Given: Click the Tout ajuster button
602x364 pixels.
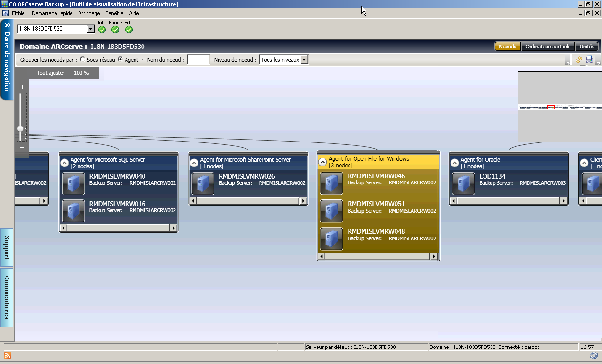Looking at the screenshot, I should (50, 73).
